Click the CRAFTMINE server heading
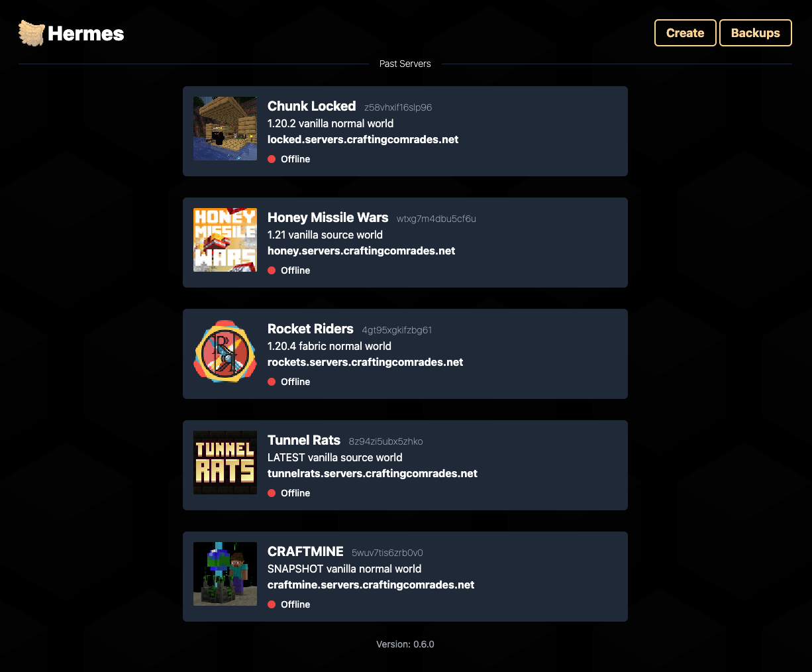Screen dimensions: 812x672 pyautogui.click(x=305, y=551)
